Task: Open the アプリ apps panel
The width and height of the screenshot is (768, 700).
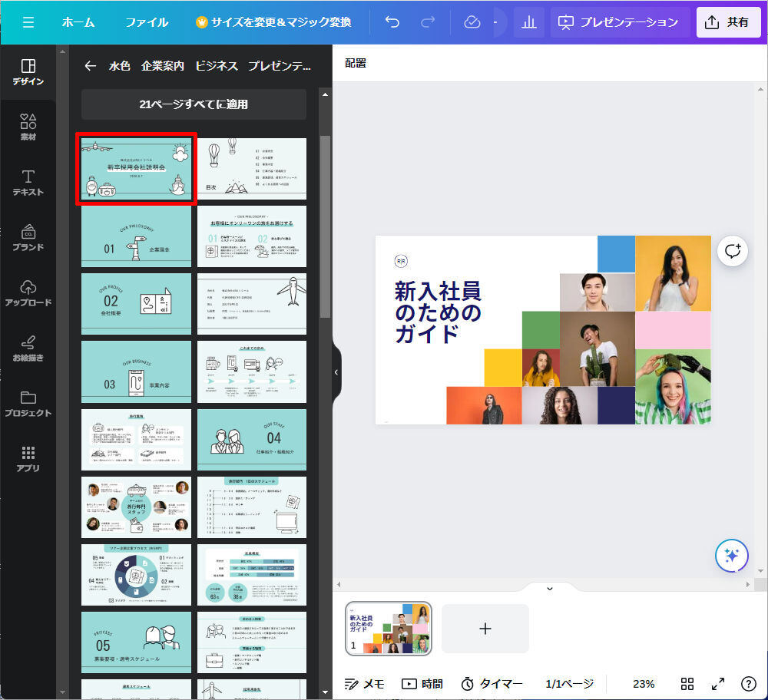Action: [28, 459]
